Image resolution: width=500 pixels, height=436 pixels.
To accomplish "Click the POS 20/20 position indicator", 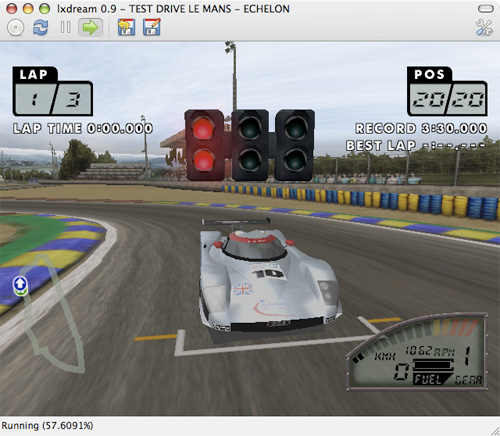I will [447, 91].
